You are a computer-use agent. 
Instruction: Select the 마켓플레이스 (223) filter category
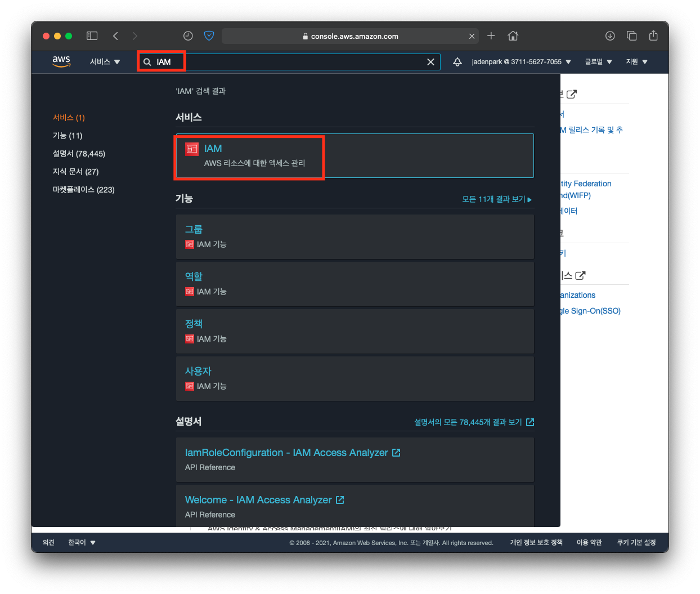point(83,190)
